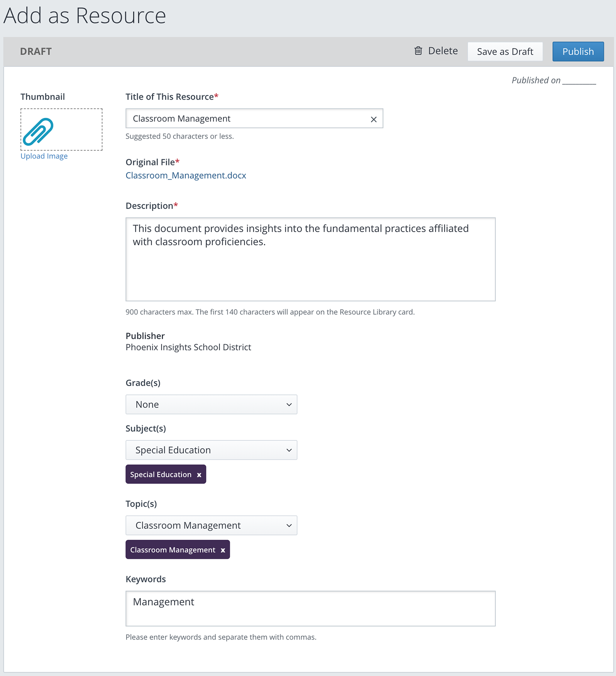Click Save as Draft button
The width and height of the screenshot is (616, 676).
tap(505, 51)
